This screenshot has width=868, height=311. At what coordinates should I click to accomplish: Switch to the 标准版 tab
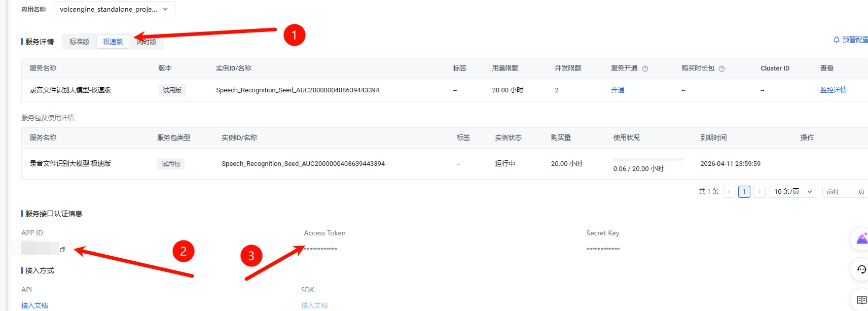pyautogui.click(x=80, y=42)
